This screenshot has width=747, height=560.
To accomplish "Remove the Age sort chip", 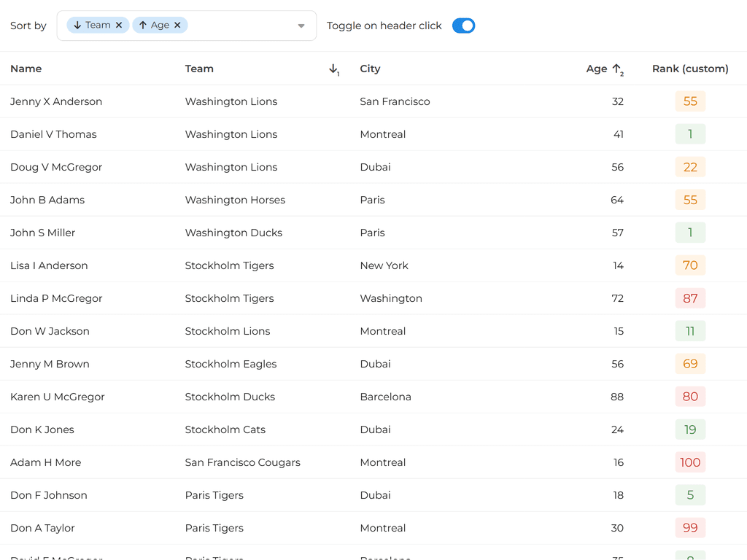I will click(x=177, y=26).
